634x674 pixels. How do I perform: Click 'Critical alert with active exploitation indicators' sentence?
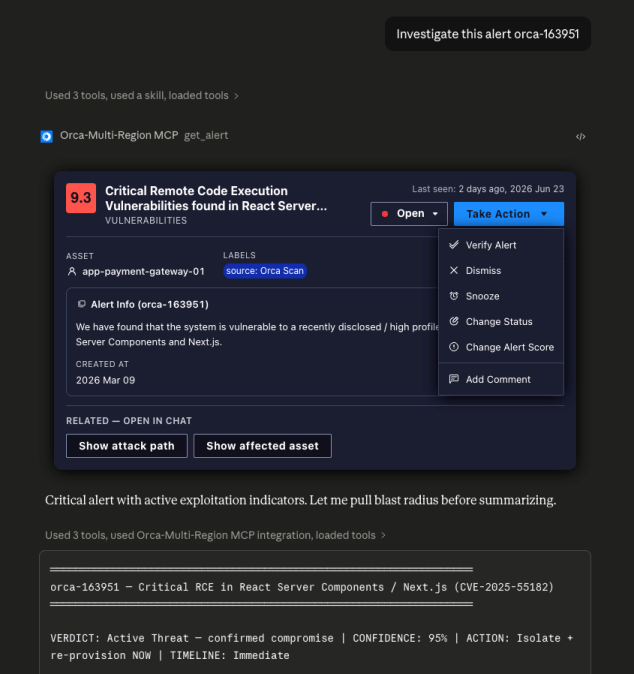tap(300, 500)
